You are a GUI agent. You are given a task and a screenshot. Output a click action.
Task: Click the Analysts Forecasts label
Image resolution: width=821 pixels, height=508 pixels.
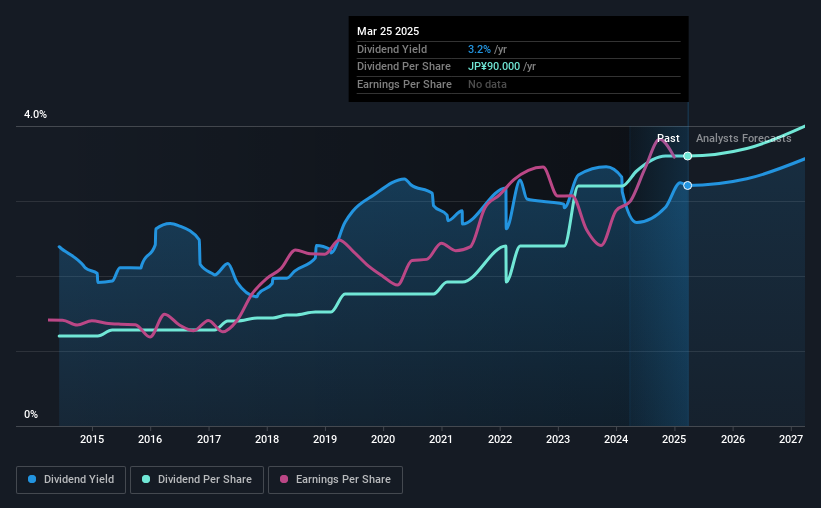[744, 138]
